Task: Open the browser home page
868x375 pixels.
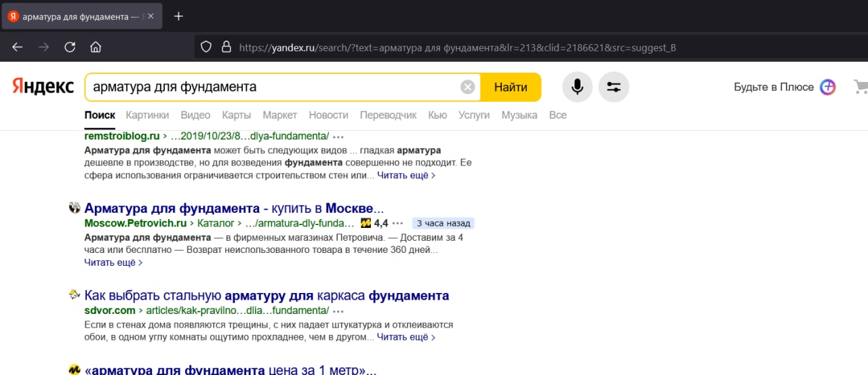Action: point(96,47)
